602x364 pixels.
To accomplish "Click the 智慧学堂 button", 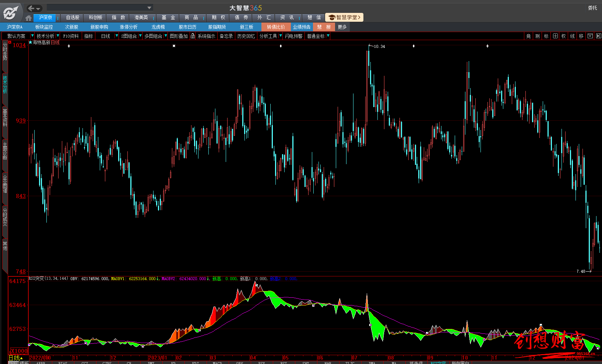I will [344, 18].
